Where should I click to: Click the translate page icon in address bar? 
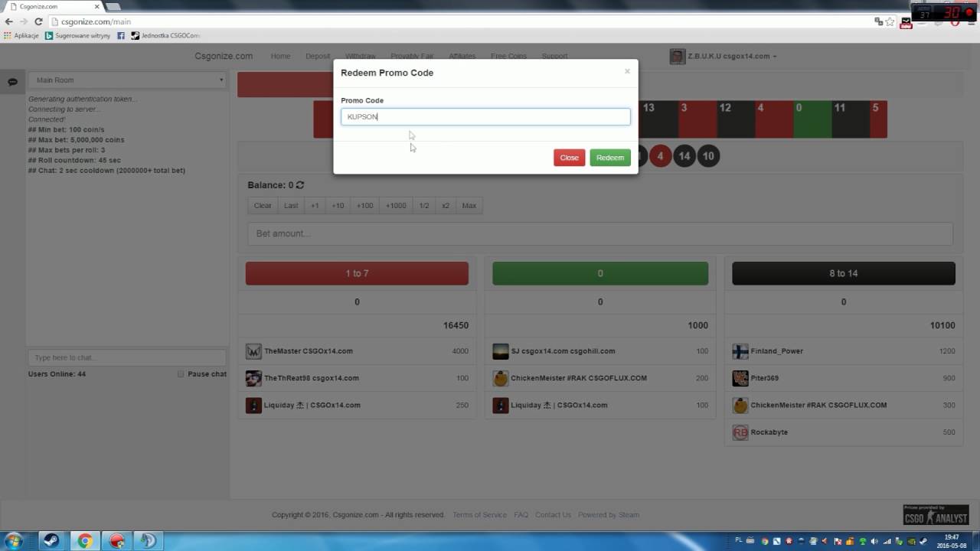coord(878,21)
